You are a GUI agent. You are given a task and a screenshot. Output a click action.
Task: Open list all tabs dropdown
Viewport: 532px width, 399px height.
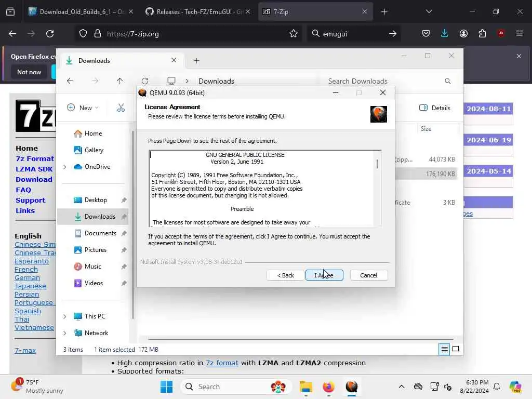[429, 11]
